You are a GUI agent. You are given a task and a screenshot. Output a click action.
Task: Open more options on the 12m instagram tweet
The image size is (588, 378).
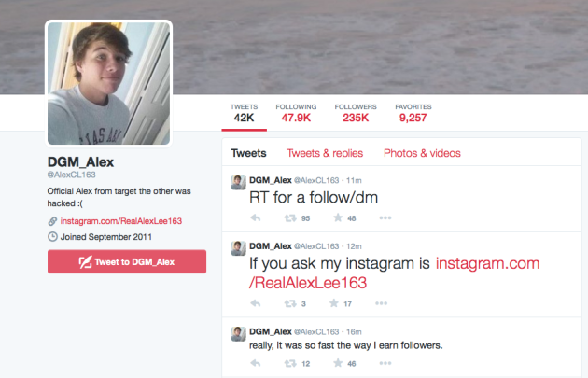381,303
